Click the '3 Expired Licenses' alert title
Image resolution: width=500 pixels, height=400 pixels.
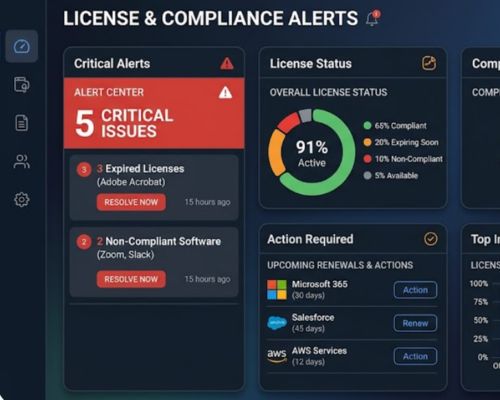(140, 169)
